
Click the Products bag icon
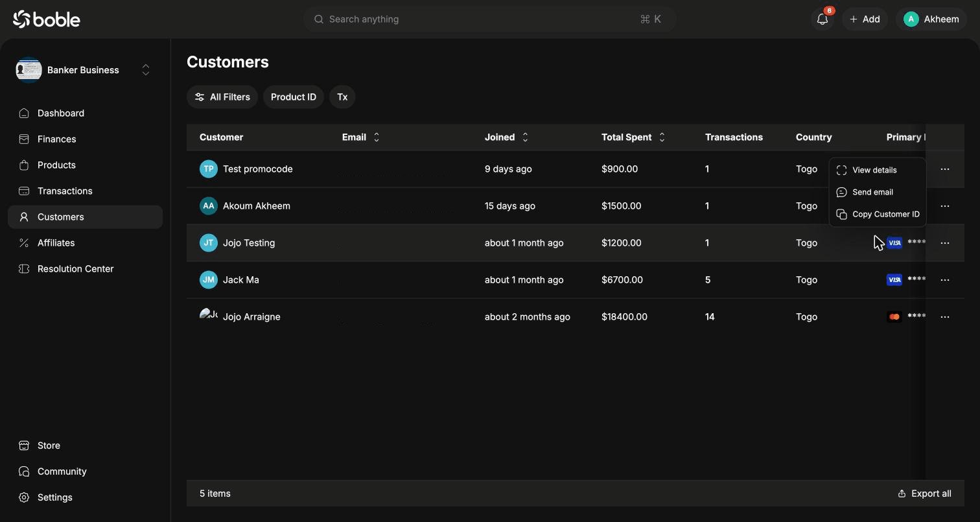[x=24, y=165]
